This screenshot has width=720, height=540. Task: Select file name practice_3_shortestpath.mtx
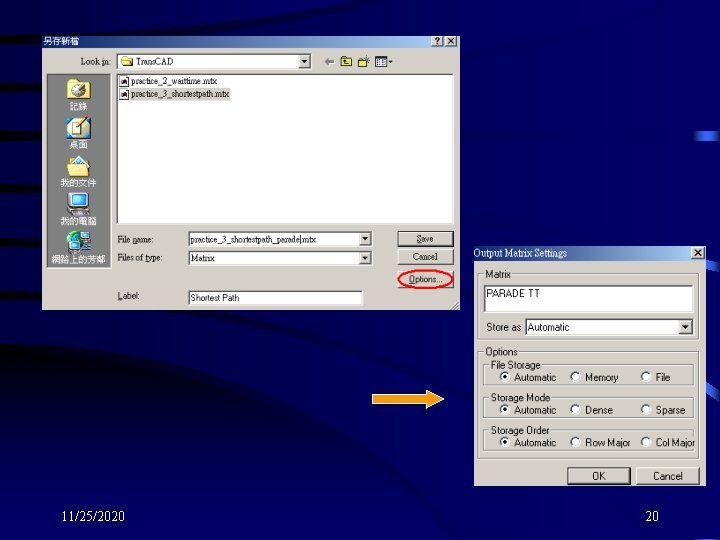(x=180, y=94)
